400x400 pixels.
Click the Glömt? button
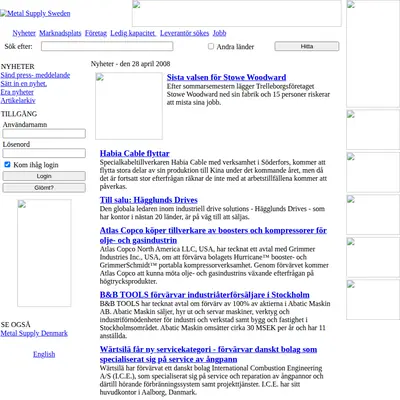pos(44,188)
